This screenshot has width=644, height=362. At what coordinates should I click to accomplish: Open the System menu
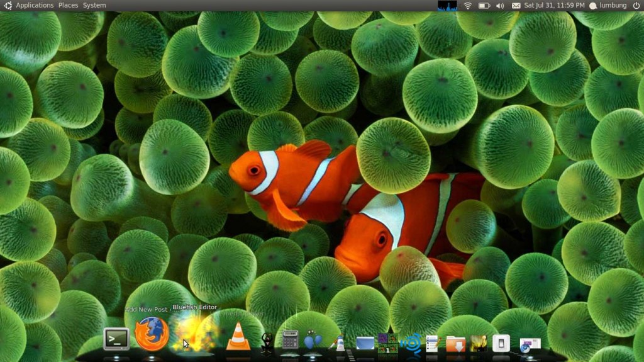pyautogui.click(x=94, y=5)
